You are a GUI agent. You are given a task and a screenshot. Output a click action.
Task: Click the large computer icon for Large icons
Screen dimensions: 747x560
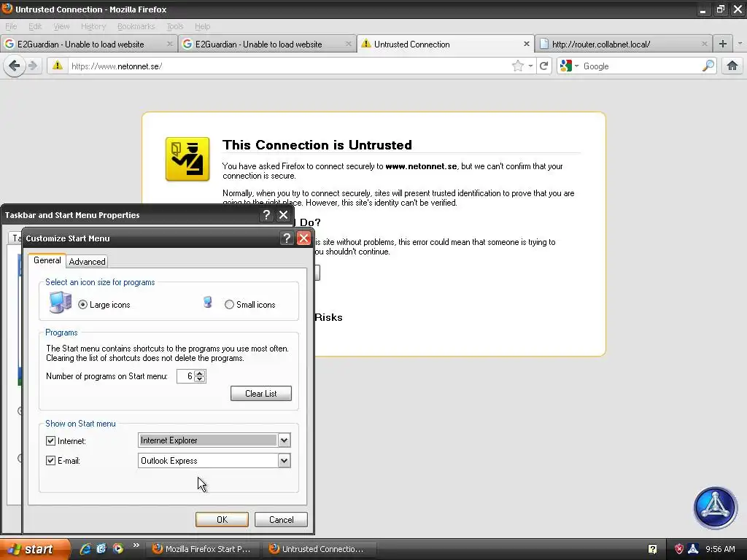[61, 303]
